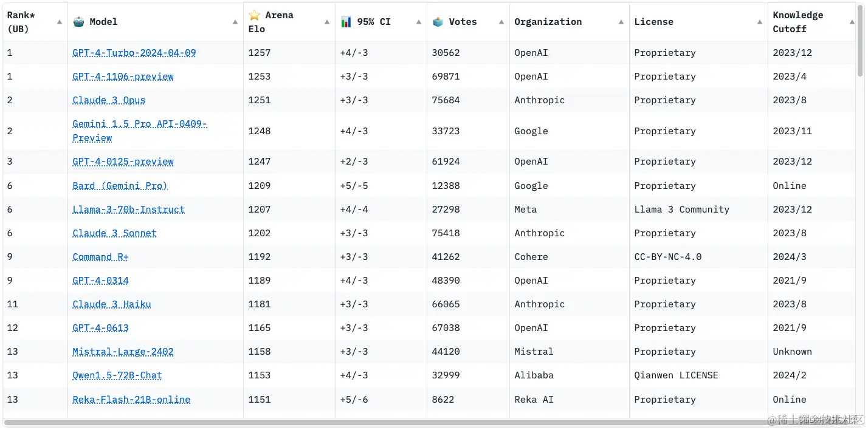Select Elo value 1257
The width and height of the screenshot is (868, 430).
click(260, 53)
